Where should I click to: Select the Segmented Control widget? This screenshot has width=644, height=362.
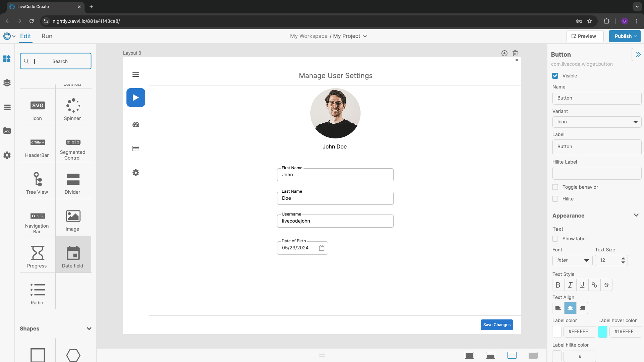pyautogui.click(x=73, y=146)
